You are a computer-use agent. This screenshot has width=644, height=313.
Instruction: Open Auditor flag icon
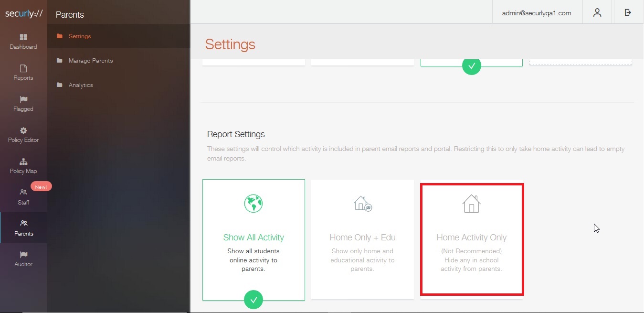[23, 254]
